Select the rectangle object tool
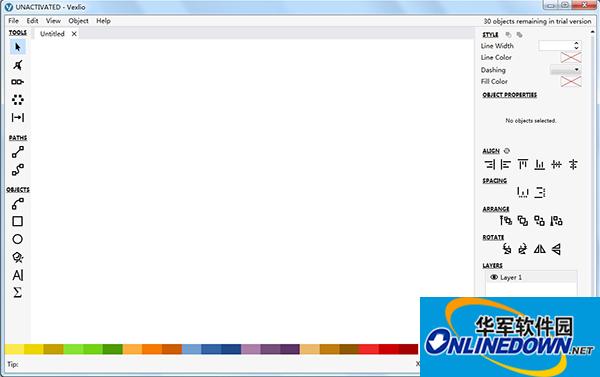The width and height of the screenshot is (600, 377). click(x=18, y=221)
